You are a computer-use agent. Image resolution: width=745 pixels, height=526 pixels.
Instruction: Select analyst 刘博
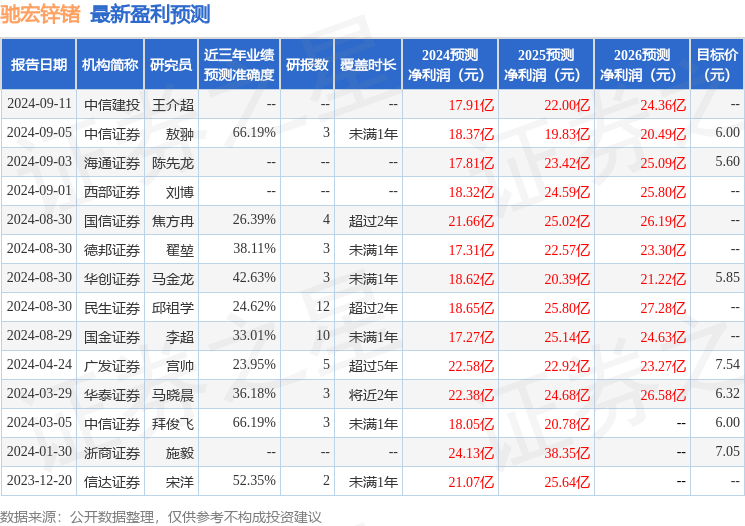[x=180, y=192]
